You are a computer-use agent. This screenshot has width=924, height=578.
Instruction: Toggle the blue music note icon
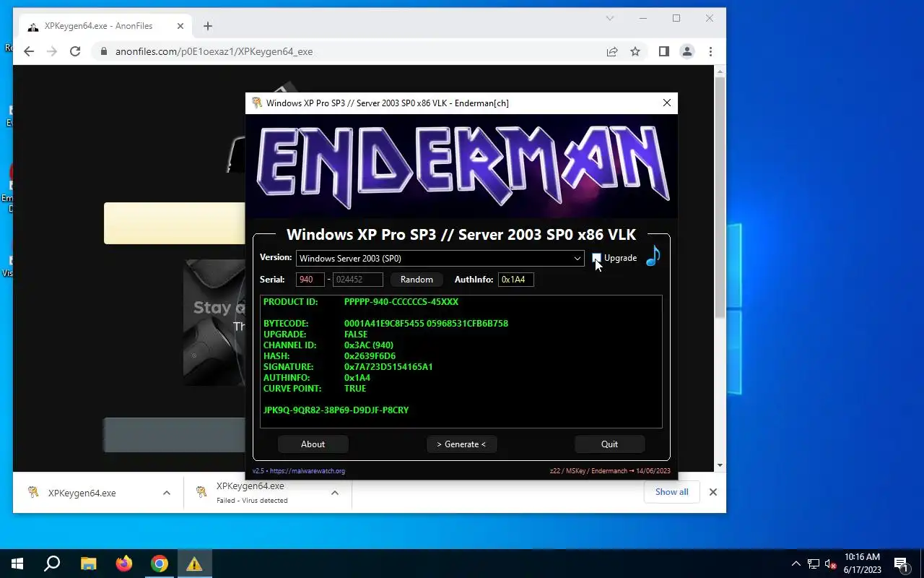[x=653, y=256]
